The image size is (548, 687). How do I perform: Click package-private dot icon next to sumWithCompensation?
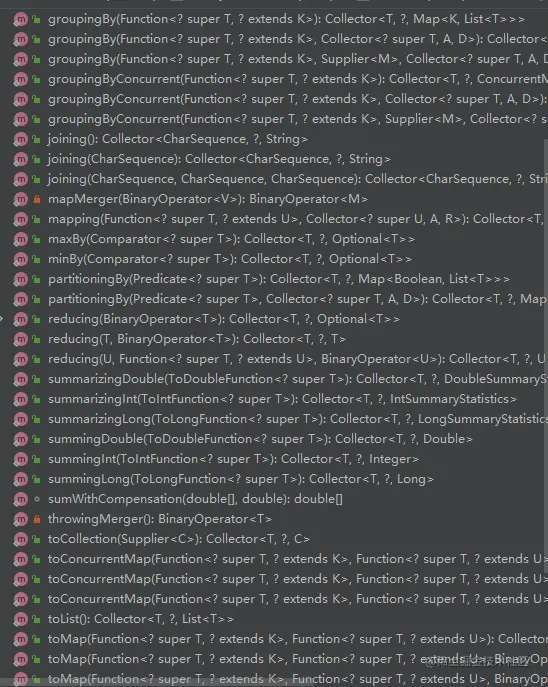[x=37, y=499]
